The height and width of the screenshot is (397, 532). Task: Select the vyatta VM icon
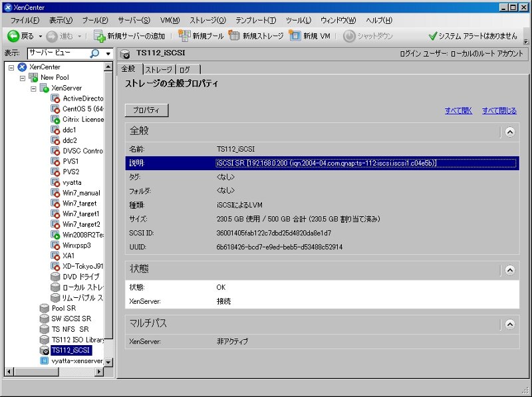pyautogui.click(x=55, y=183)
